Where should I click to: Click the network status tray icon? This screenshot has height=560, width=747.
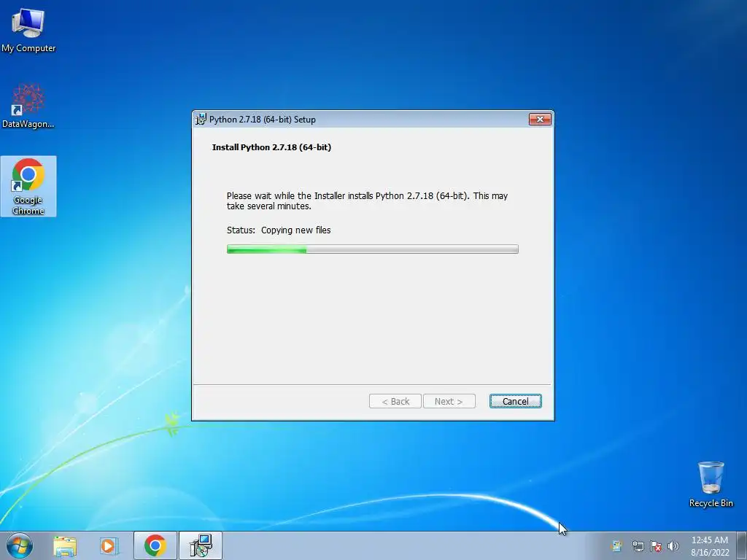point(638,546)
